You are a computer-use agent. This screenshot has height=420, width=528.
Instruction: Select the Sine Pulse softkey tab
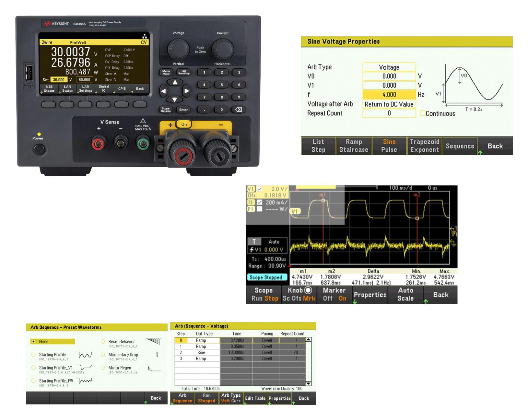pos(389,146)
